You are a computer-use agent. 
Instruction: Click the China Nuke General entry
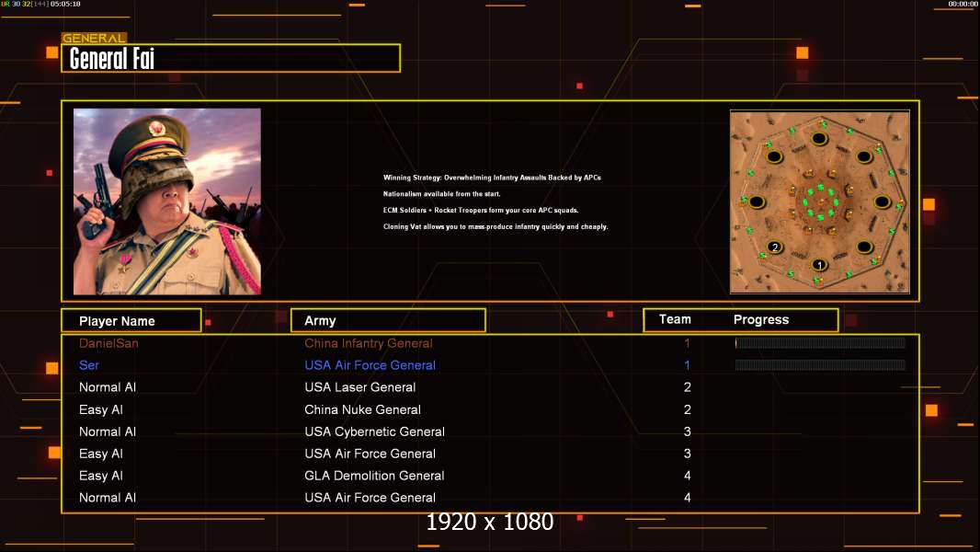click(362, 409)
